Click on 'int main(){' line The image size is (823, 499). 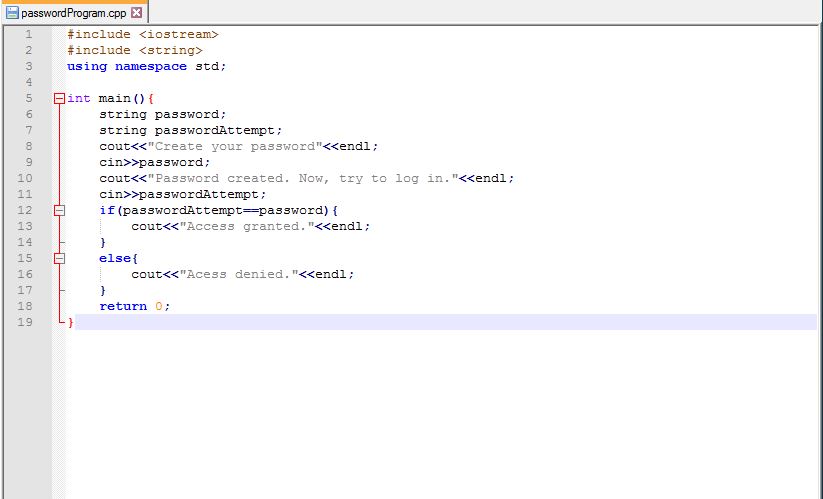coord(110,99)
